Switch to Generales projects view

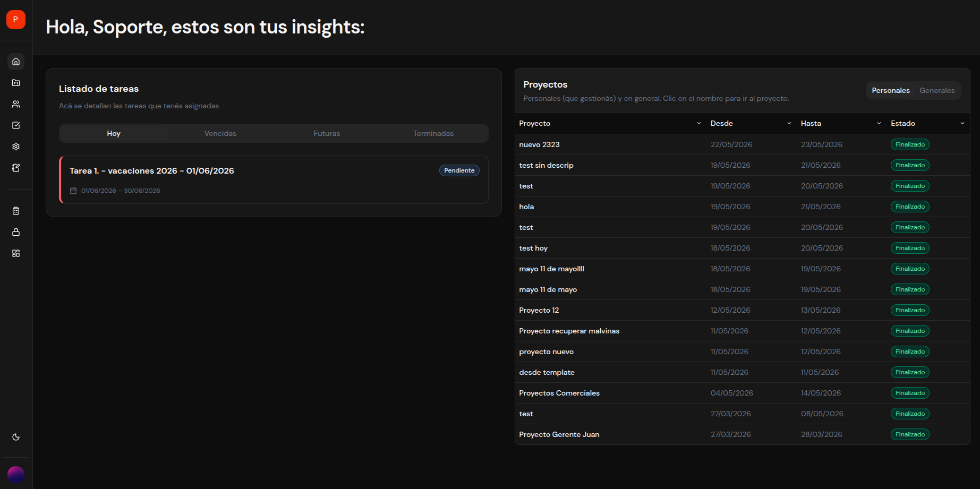[x=937, y=90]
